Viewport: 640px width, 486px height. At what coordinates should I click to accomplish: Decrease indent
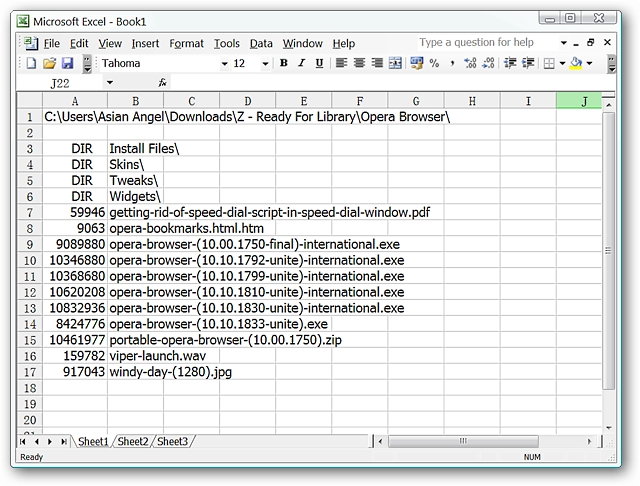(x=510, y=63)
